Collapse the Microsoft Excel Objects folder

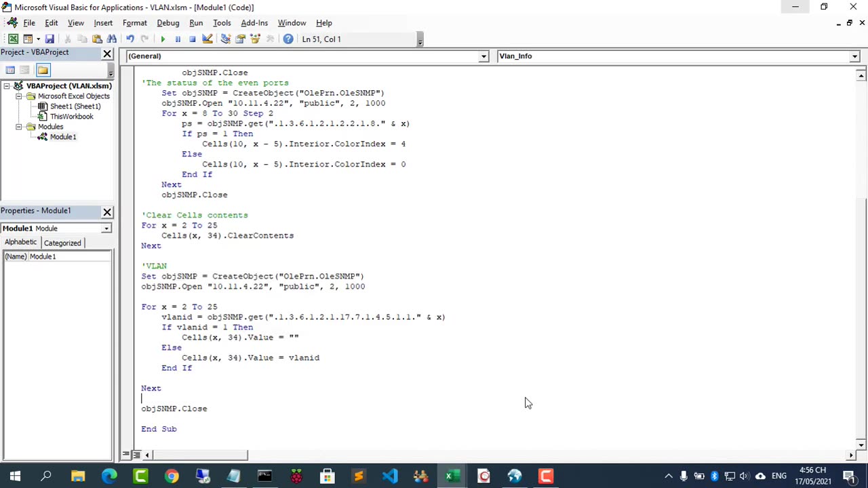click(20, 96)
